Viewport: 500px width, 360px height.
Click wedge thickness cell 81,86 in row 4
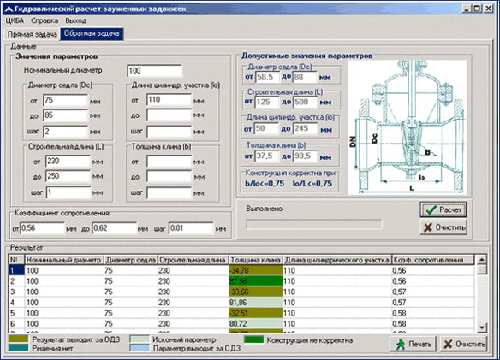pyautogui.click(x=256, y=302)
